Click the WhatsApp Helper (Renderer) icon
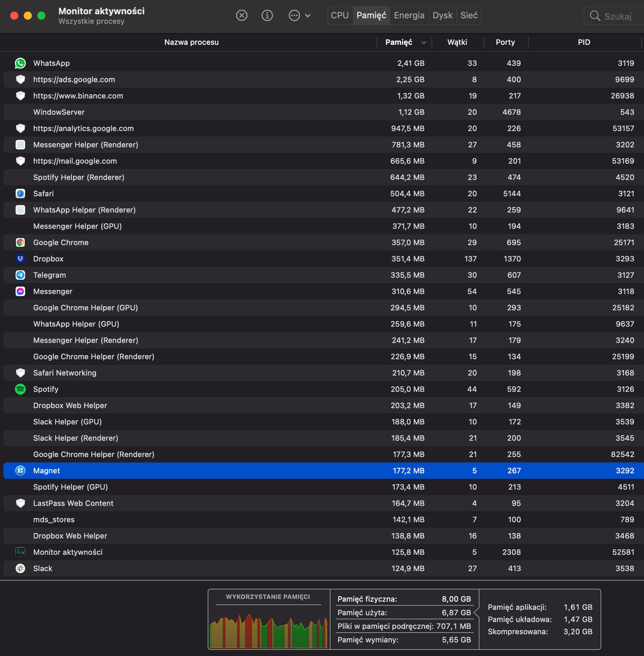 20,210
